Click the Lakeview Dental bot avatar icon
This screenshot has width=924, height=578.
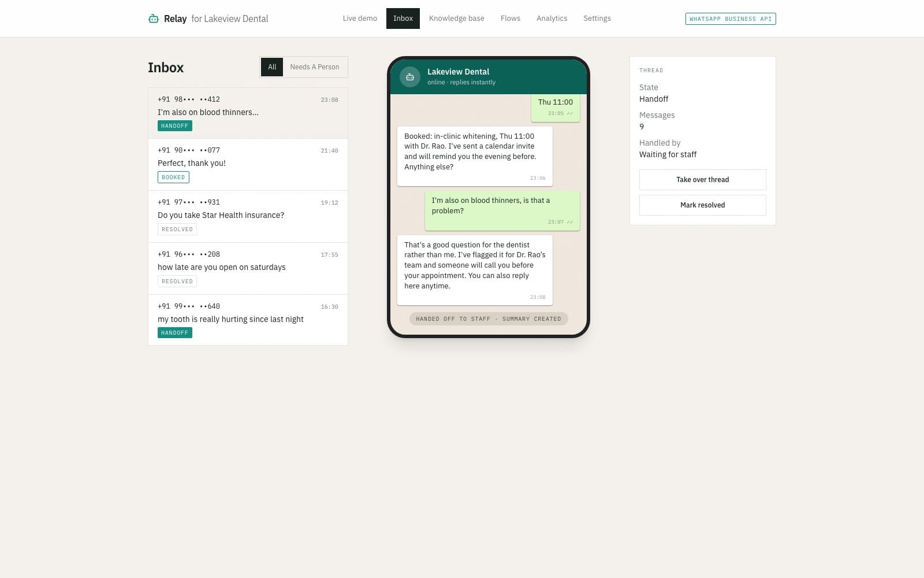409,77
